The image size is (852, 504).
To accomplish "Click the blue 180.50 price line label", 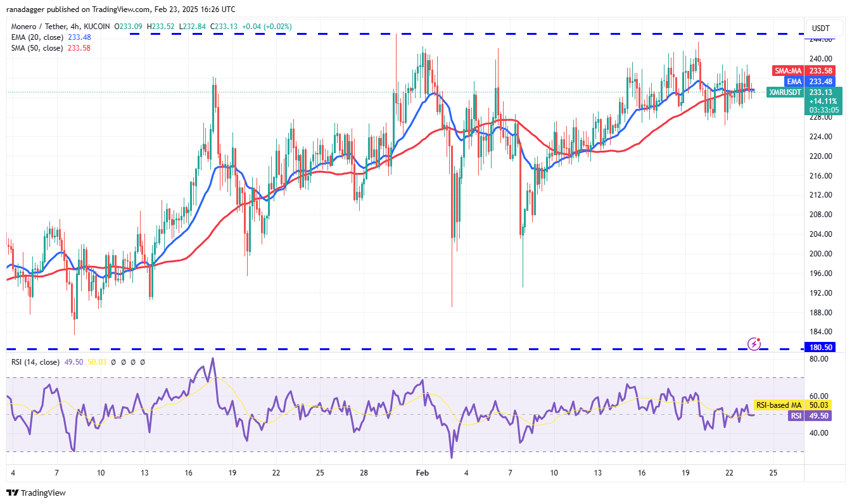I will click(822, 348).
